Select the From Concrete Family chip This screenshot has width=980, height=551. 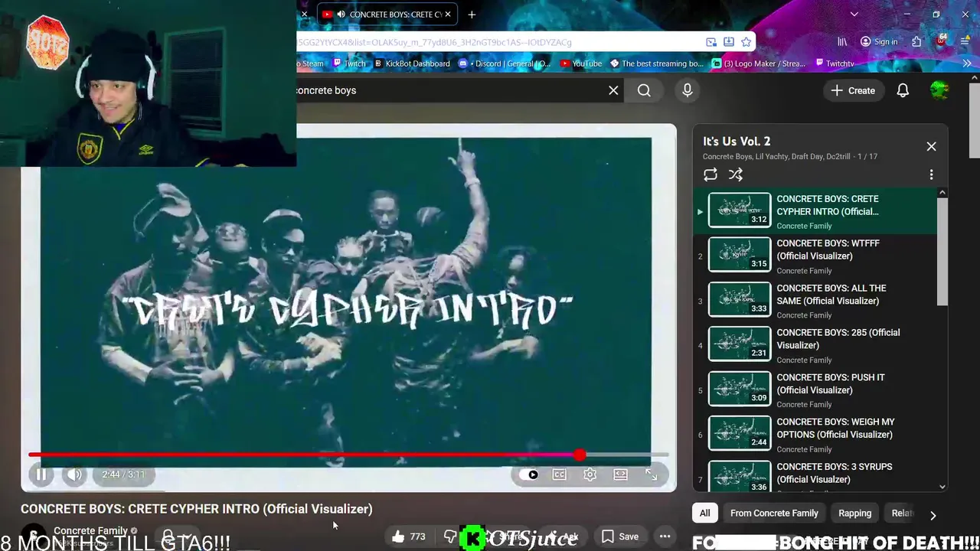tap(774, 514)
